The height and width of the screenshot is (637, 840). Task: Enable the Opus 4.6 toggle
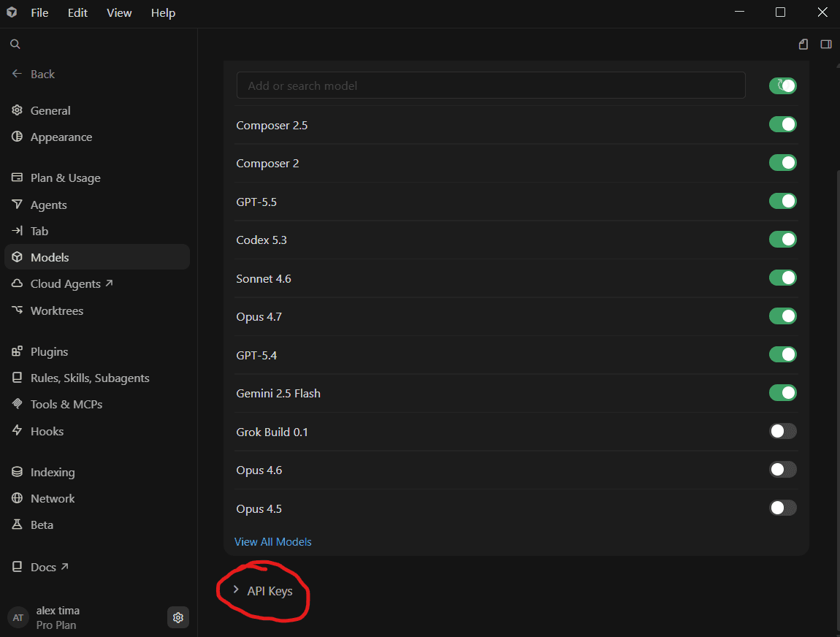point(783,470)
